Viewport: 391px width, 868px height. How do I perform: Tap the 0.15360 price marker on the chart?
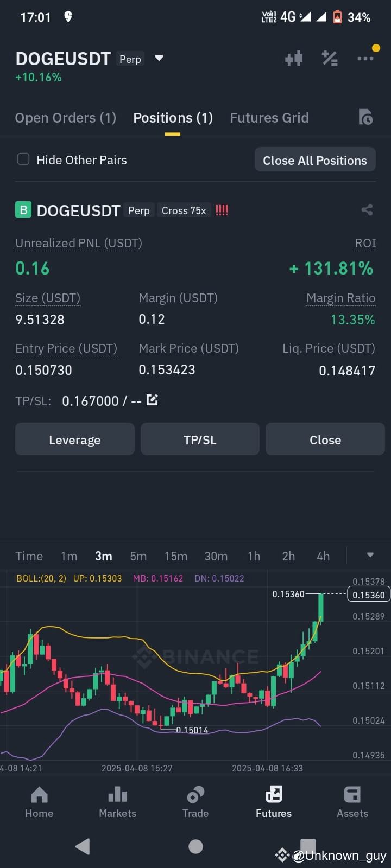pyautogui.click(x=369, y=595)
